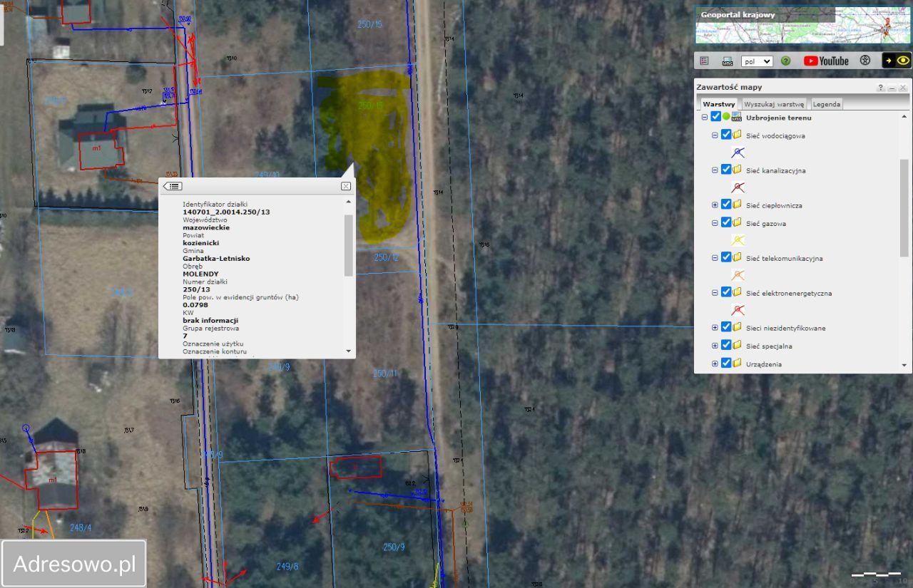The width and height of the screenshot is (913, 588).
Task: Expand the Sieć ciepłownicza layer node
Action: pos(715,205)
